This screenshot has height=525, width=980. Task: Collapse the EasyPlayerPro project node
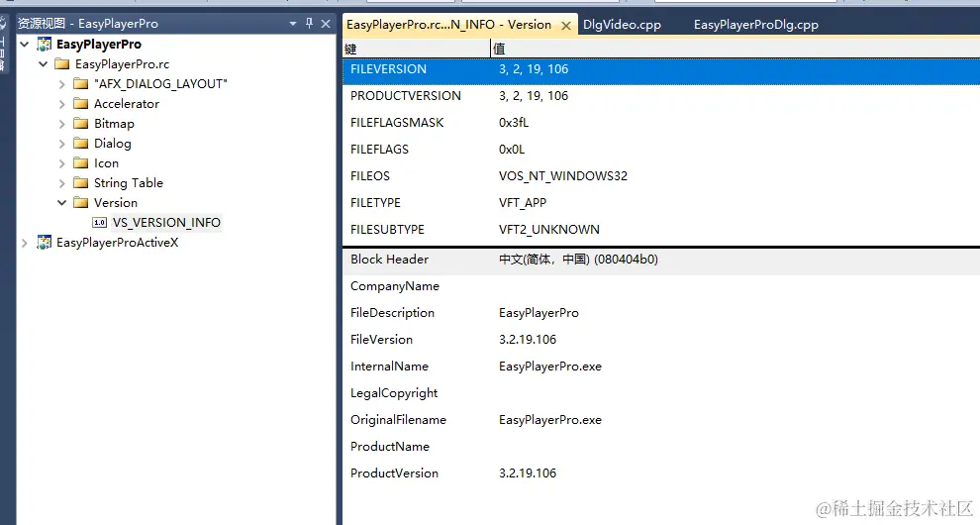(x=25, y=45)
